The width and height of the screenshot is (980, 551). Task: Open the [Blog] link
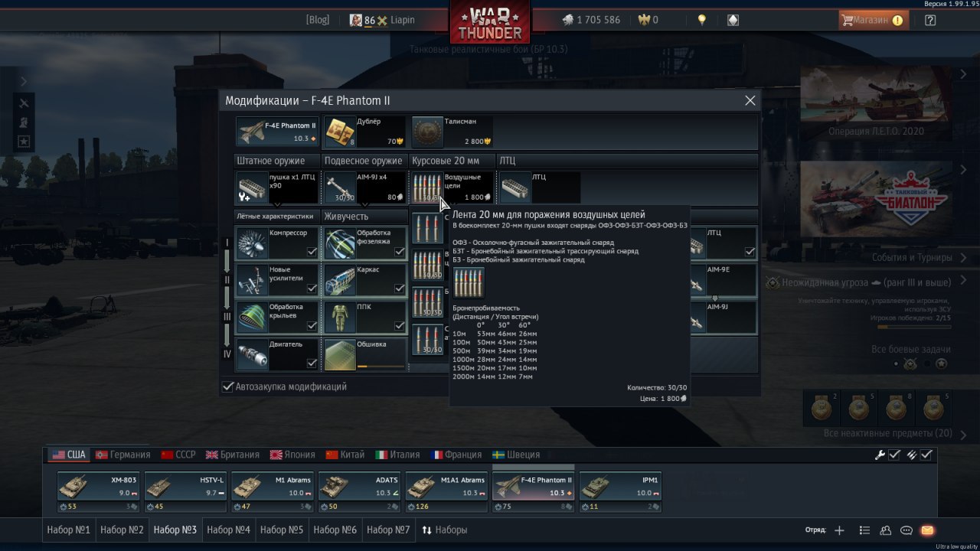pyautogui.click(x=318, y=20)
